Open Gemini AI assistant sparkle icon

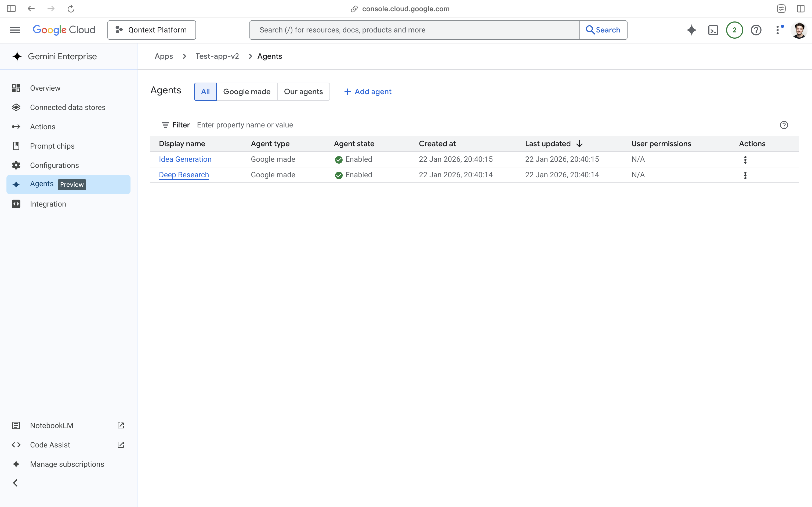(691, 30)
